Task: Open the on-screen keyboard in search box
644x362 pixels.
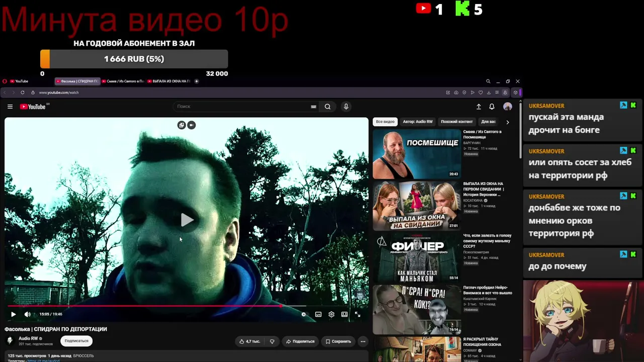Action: tap(313, 107)
